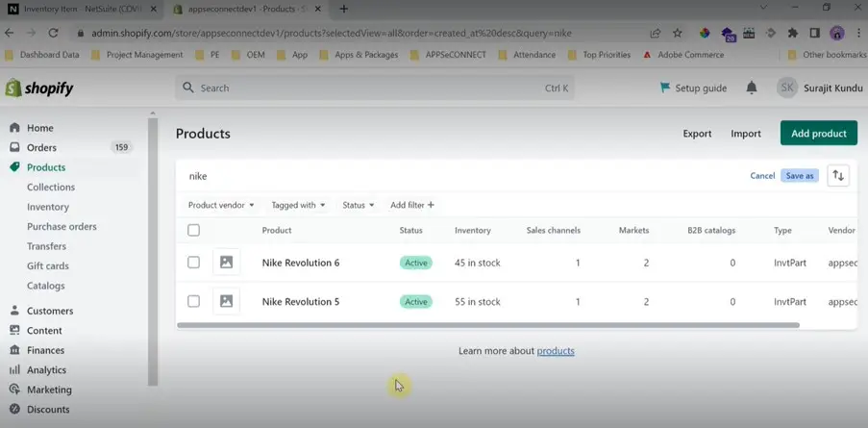
Task: Open Discounts in sidebar
Action: 48,410
